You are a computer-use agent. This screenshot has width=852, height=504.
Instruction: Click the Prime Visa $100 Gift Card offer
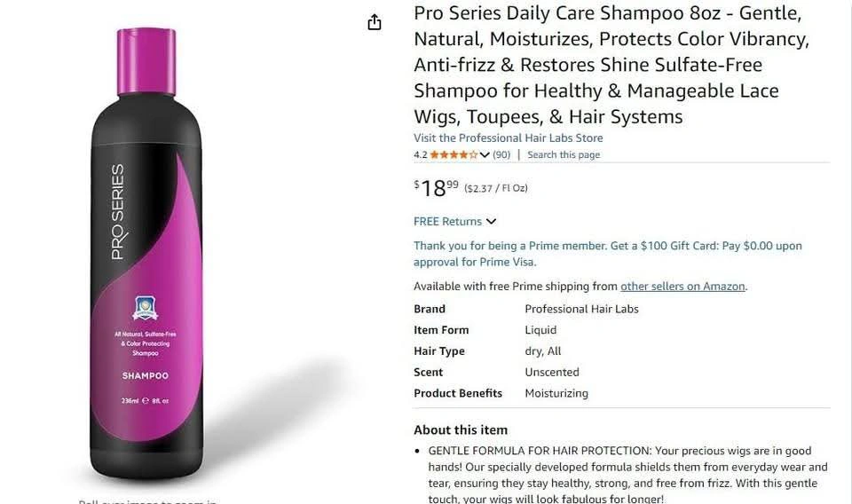point(607,254)
